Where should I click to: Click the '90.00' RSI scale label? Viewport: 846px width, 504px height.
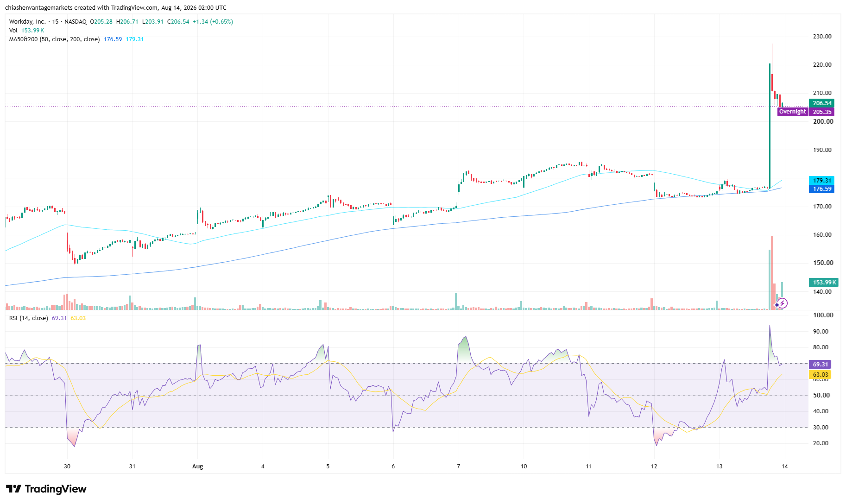click(x=821, y=332)
